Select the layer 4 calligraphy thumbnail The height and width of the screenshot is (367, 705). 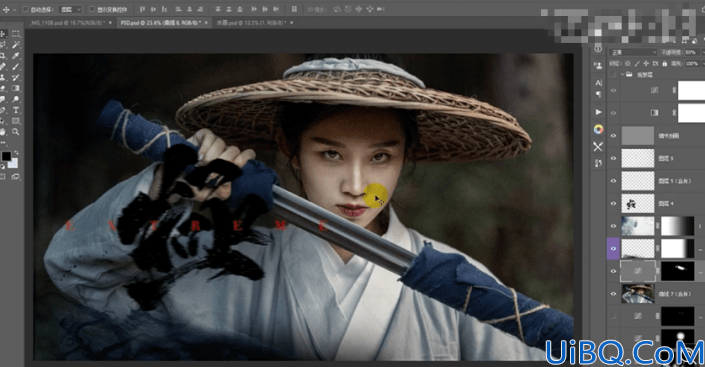638,203
